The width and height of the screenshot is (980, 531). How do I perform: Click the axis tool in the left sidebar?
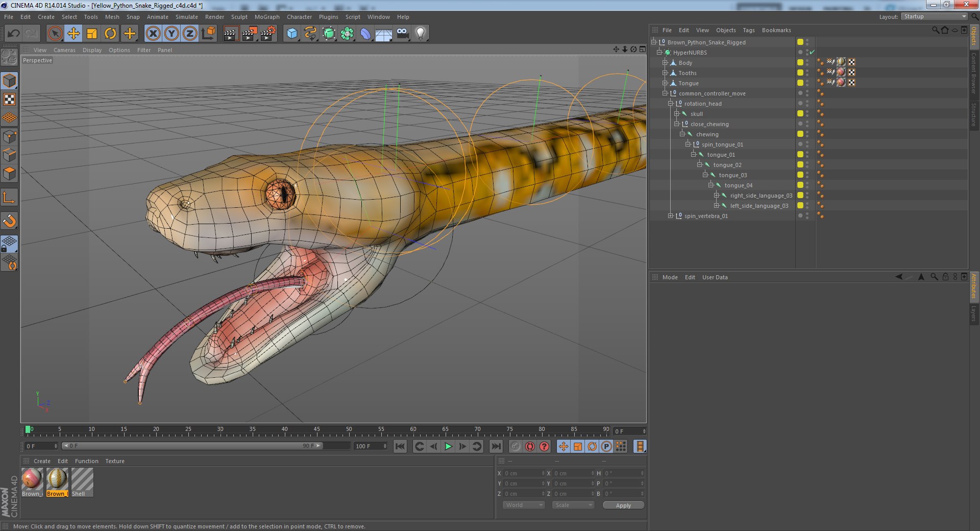(x=10, y=197)
